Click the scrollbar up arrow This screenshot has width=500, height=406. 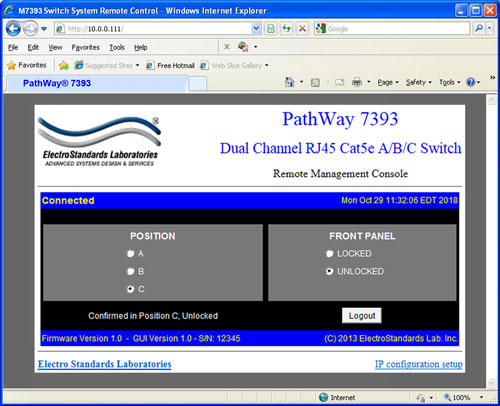[491, 100]
